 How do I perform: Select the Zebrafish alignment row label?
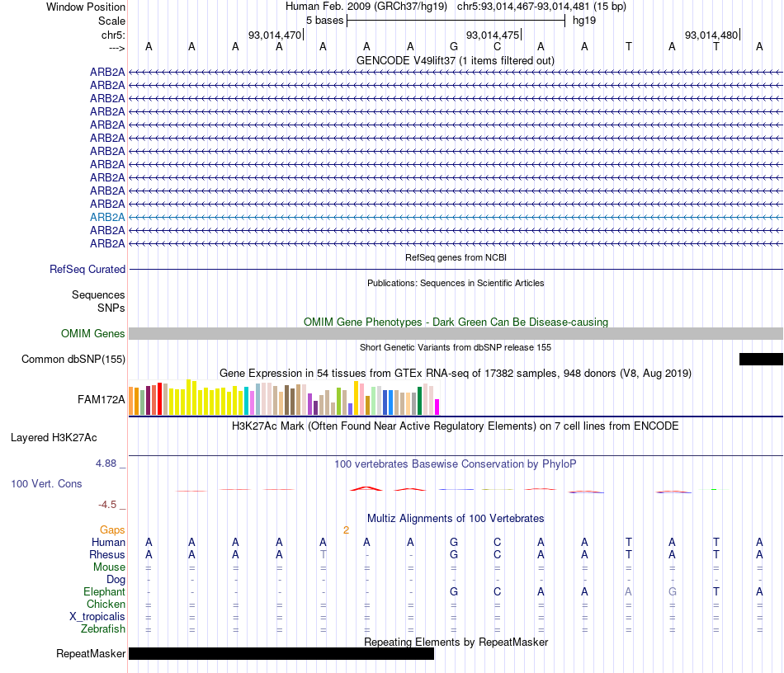click(x=103, y=629)
